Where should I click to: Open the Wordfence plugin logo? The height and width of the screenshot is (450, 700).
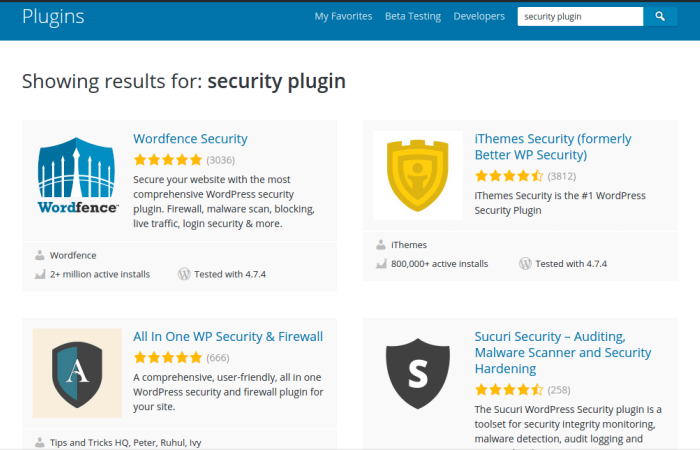(x=78, y=178)
